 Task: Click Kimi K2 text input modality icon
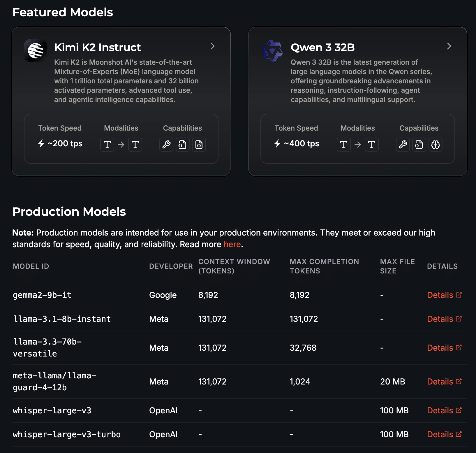pyautogui.click(x=107, y=145)
